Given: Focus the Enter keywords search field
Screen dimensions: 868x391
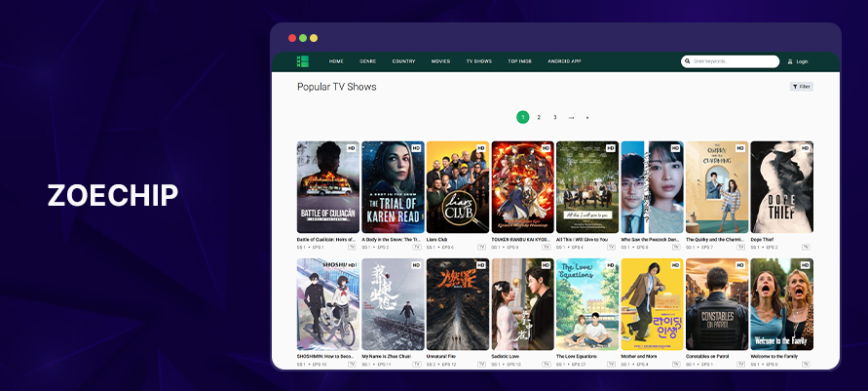Looking at the screenshot, I should [731, 61].
